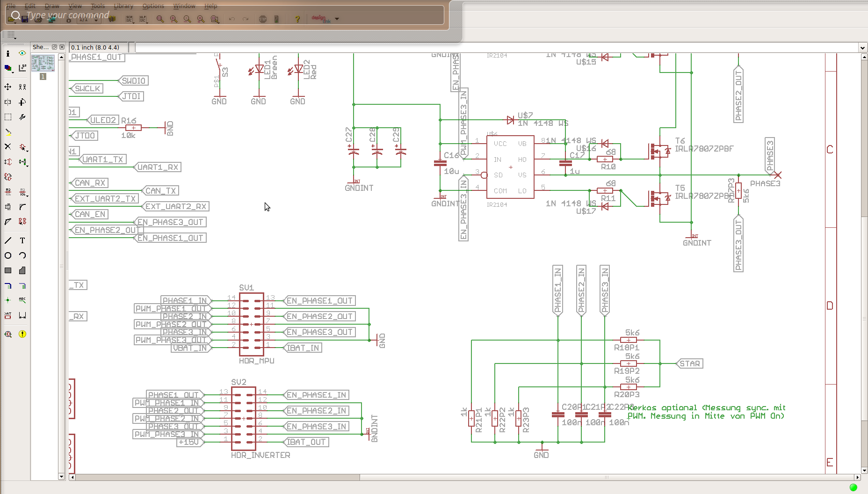
Task: Select the Info tool
Action: 8,53
